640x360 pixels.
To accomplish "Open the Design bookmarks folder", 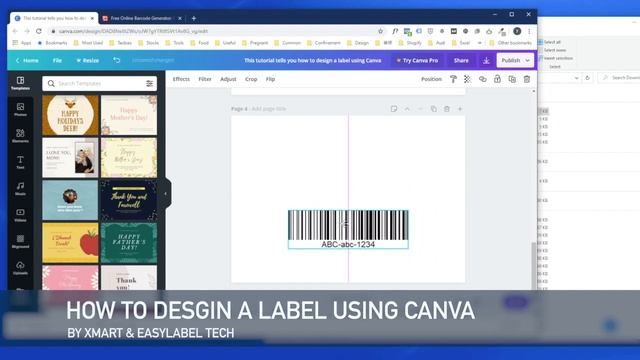I will [358, 42].
